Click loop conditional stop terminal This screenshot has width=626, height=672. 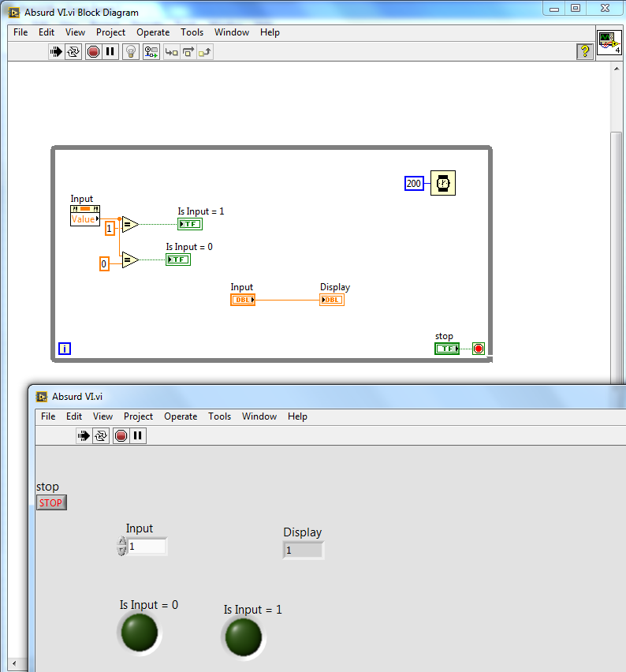[x=479, y=349]
